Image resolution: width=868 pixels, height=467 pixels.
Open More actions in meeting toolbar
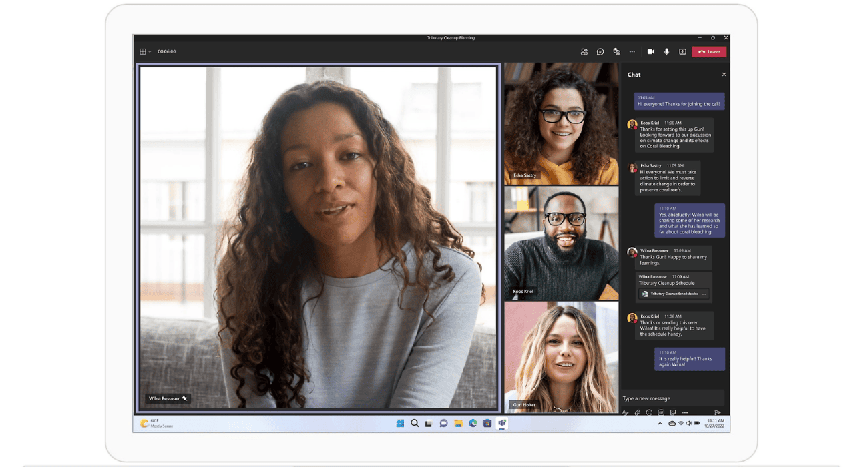click(632, 51)
